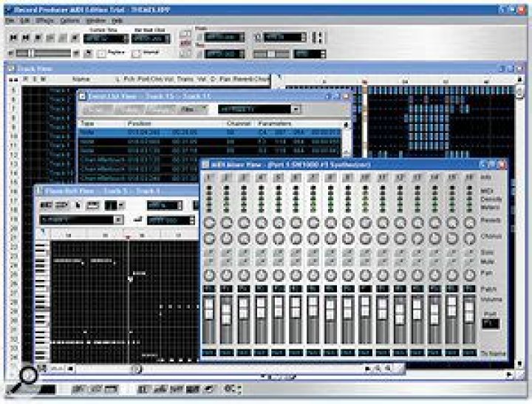Viewport: 532px width, 404px height.
Task: Click the volume fader on the first mixer channel
Action: [x=209, y=310]
